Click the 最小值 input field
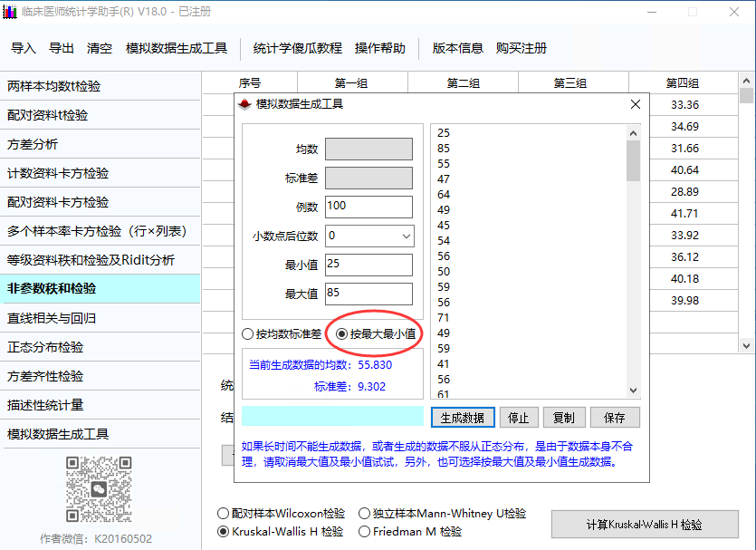756x550 pixels. point(368,265)
